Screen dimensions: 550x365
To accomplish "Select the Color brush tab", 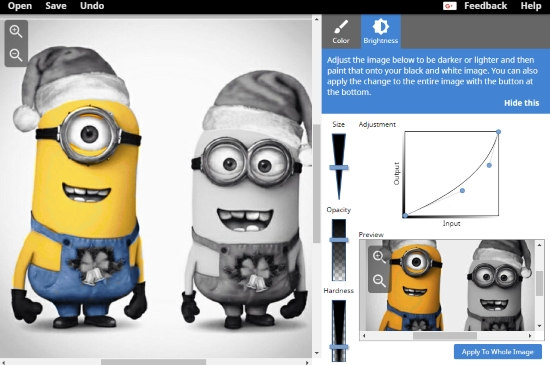I will pyautogui.click(x=341, y=31).
